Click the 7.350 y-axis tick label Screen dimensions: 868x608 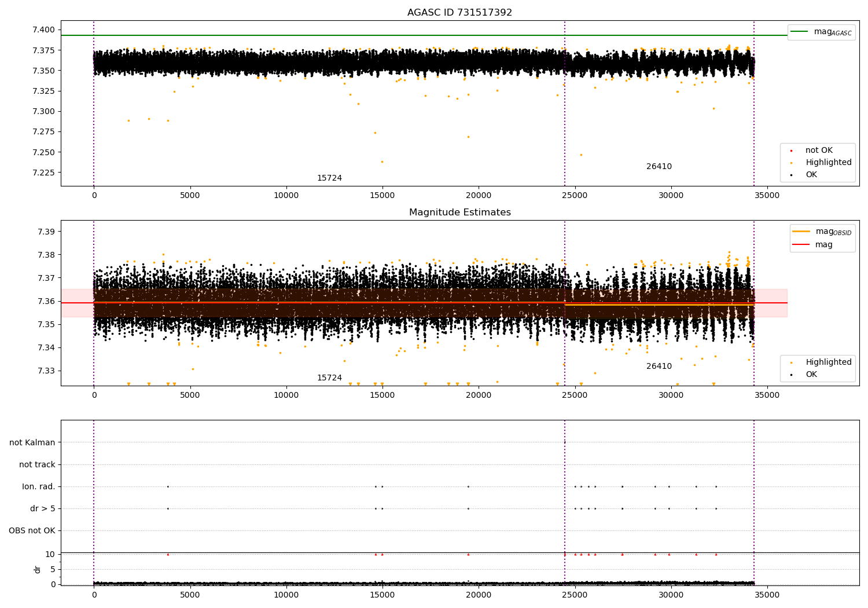pyautogui.click(x=44, y=71)
